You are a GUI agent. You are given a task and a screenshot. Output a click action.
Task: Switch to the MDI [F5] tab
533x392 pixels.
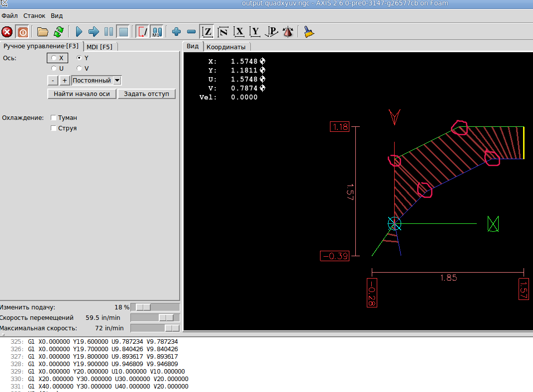pos(100,47)
